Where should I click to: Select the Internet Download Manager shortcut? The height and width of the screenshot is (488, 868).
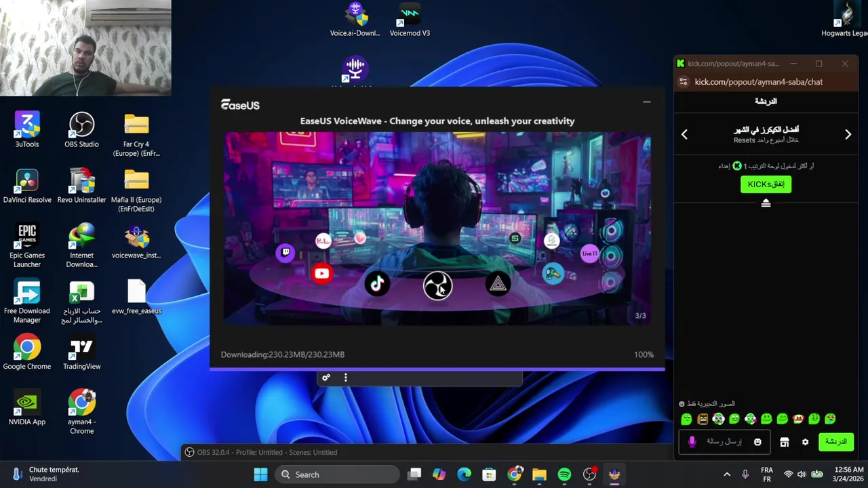[81, 245]
